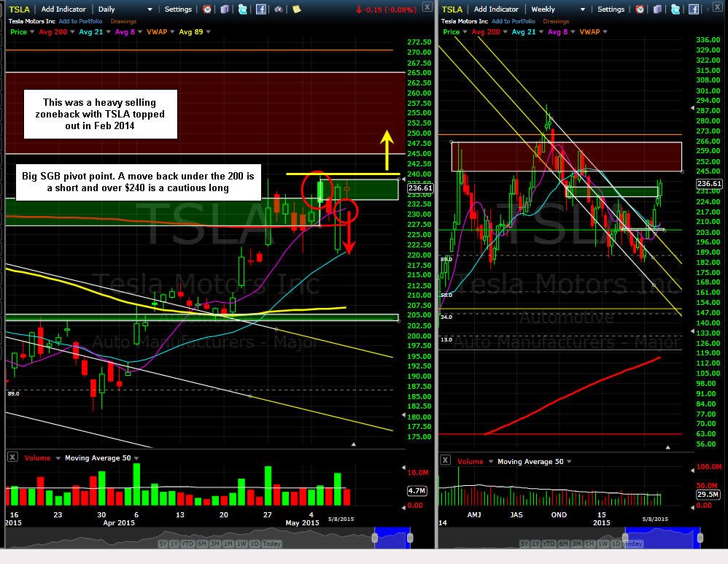
Task: Expand Avg 8 options in Daily chart
Action: (140, 32)
